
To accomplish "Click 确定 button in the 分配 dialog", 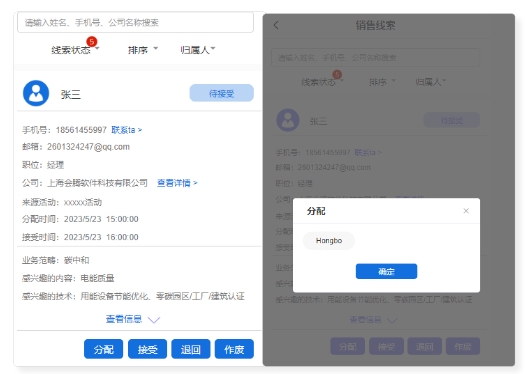I will pos(386,271).
